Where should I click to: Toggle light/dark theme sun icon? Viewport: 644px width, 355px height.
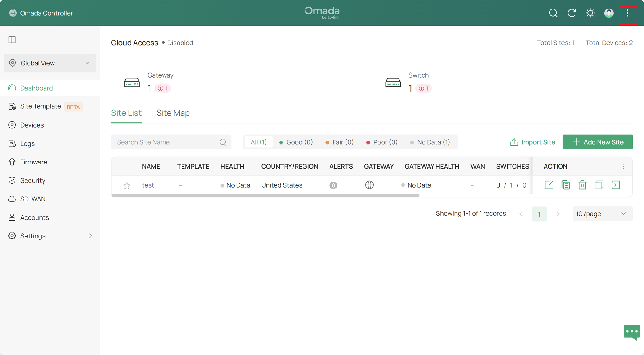coord(590,13)
